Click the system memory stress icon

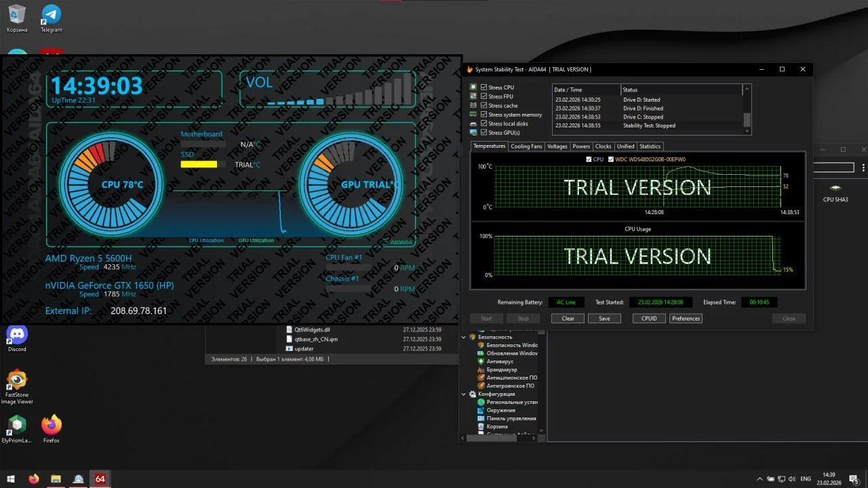[473, 115]
